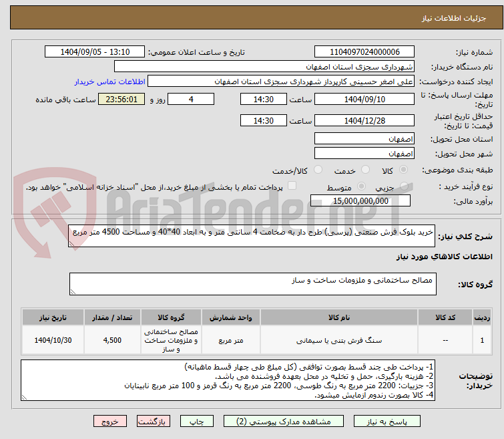Click the سنگ فرش بتنی یا سیمانی cell
Image resolution: width=504 pixels, height=439 pixels.
tap(339, 340)
